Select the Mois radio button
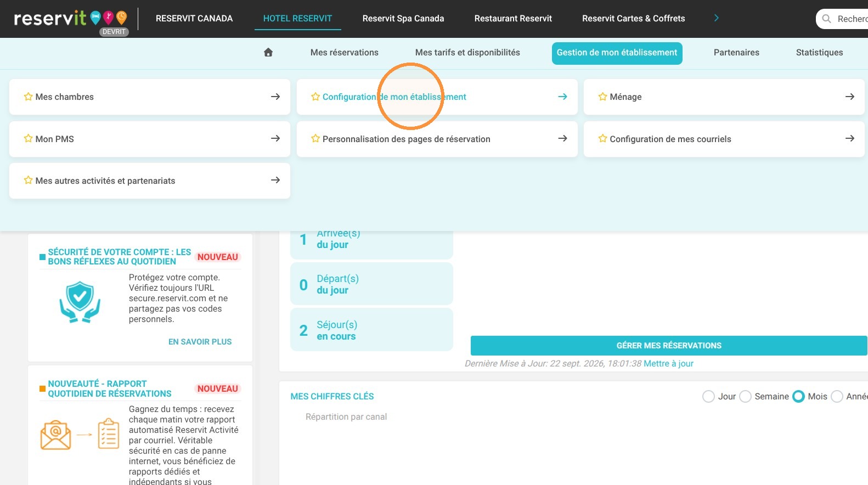868x485 pixels. click(798, 396)
